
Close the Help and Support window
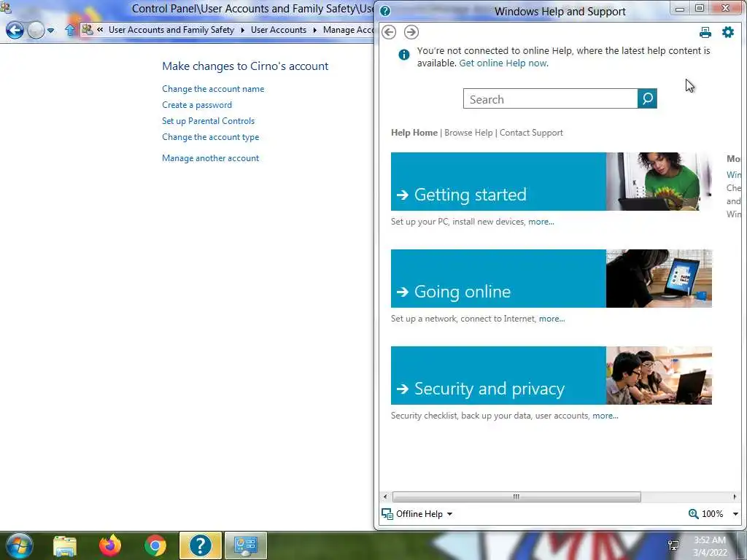click(x=726, y=8)
